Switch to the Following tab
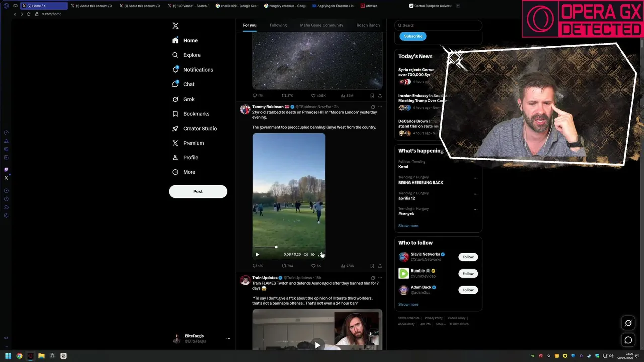Viewport: 644px width, 362px height. [x=278, y=25]
